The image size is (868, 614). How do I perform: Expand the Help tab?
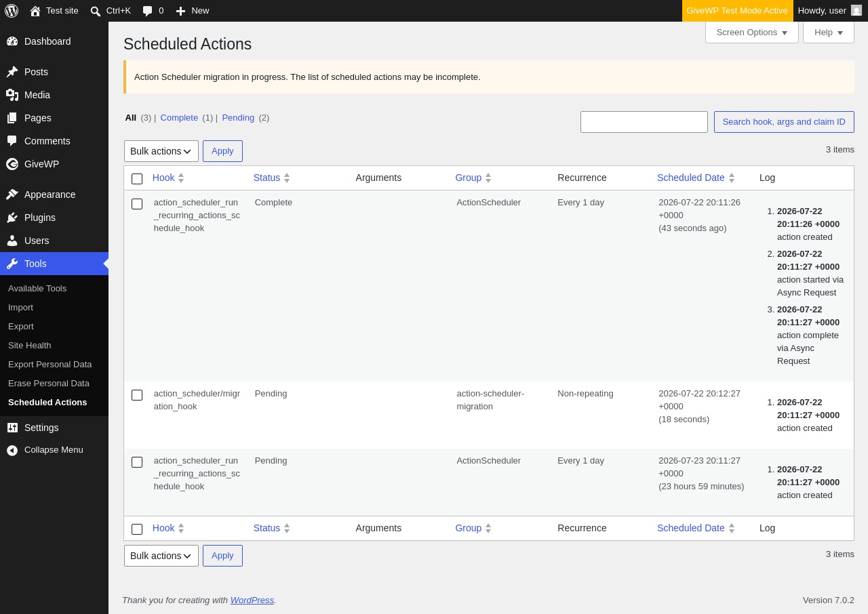(829, 32)
